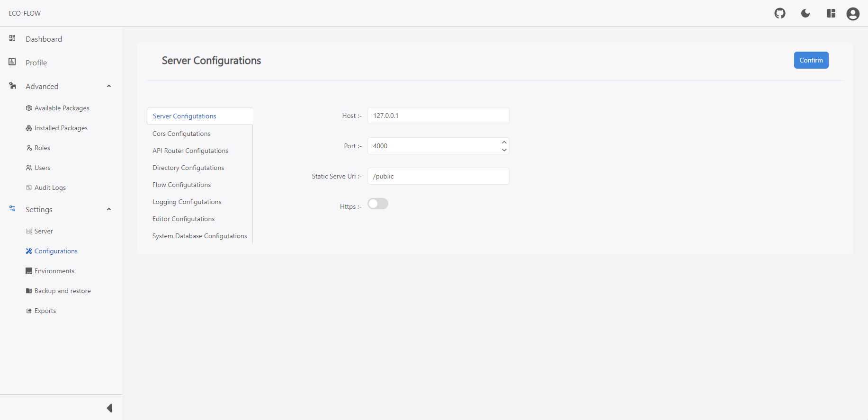Open the Flow Configutations tab
The height and width of the screenshot is (420, 868).
pyautogui.click(x=200, y=185)
